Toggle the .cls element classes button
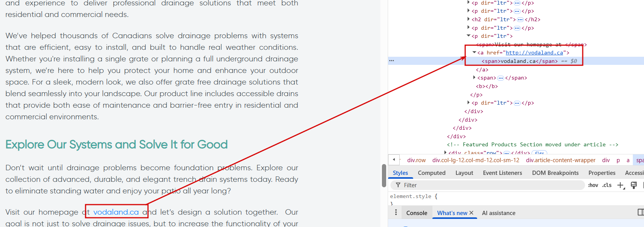644x227 pixels. 607,185
